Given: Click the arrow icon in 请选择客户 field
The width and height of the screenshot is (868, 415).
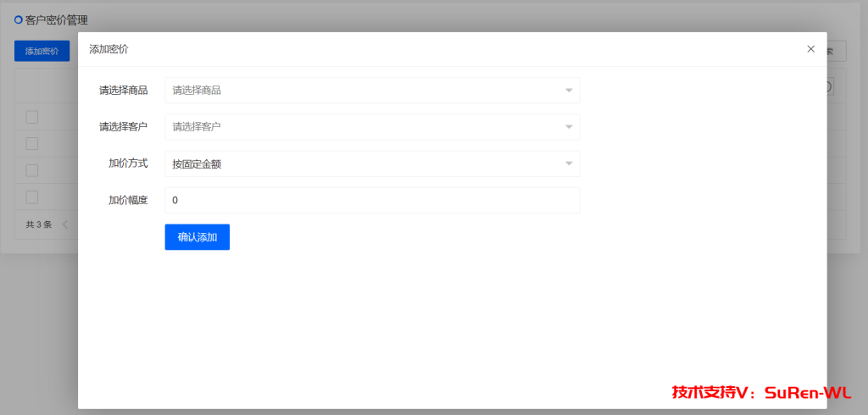Looking at the screenshot, I should [x=569, y=127].
